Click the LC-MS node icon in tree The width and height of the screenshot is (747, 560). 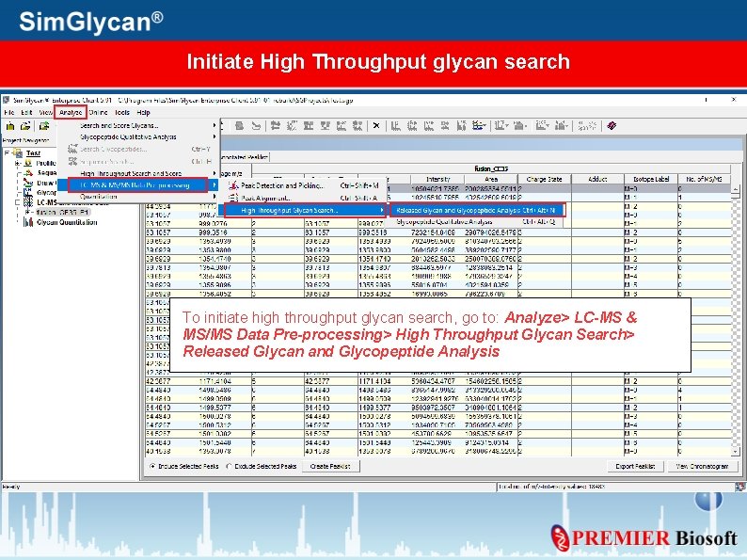[28, 202]
